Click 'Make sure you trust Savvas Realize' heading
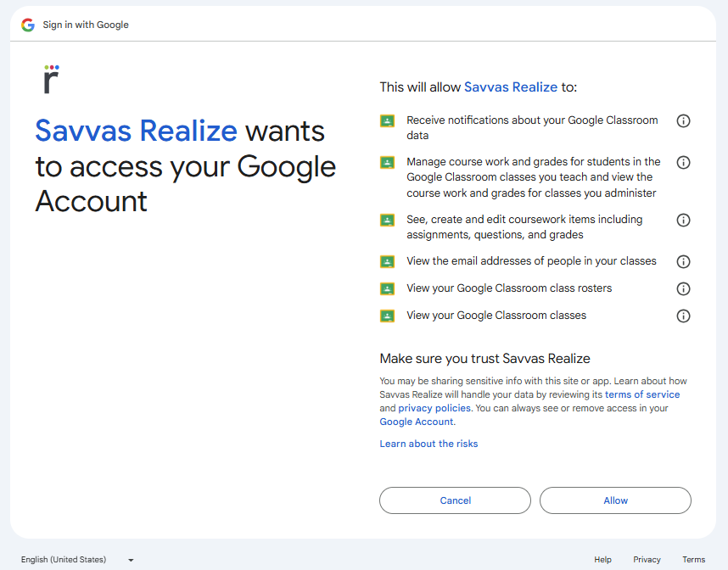 (x=484, y=358)
